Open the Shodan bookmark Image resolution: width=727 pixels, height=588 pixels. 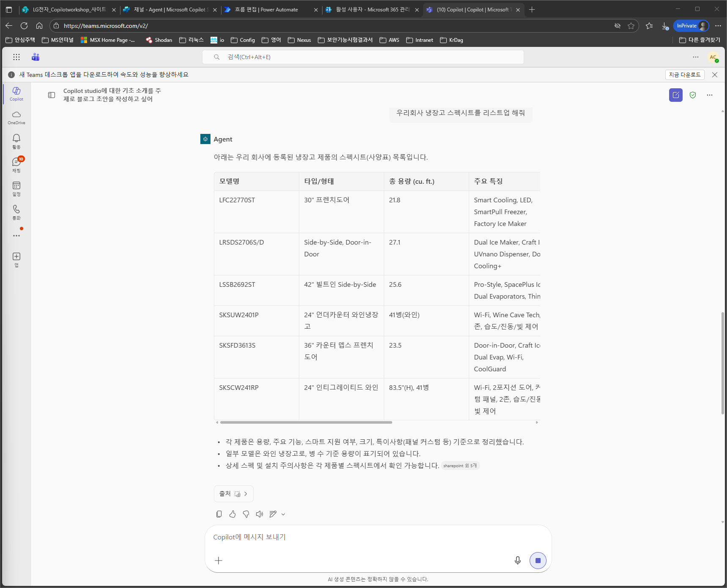pos(159,40)
